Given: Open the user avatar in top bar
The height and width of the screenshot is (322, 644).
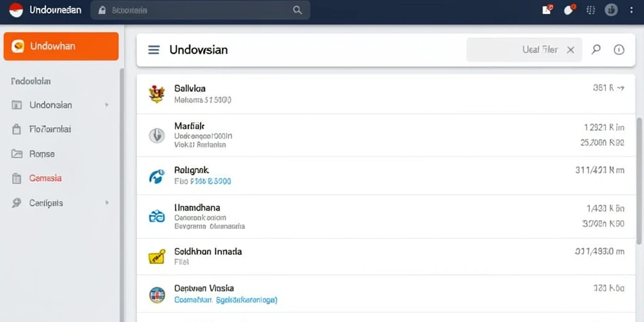Looking at the screenshot, I should point(611,10).
